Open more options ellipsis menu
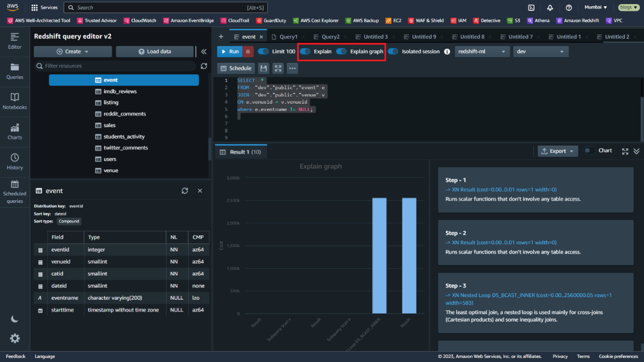The height and width of the screenshot is (362, 644). pyautogui.click(x=293, y=68)
